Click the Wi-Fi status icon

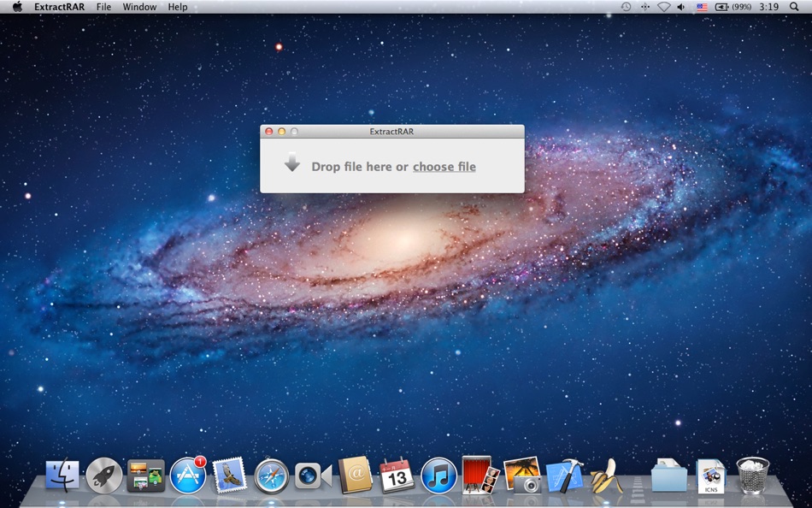click(663, 7)
